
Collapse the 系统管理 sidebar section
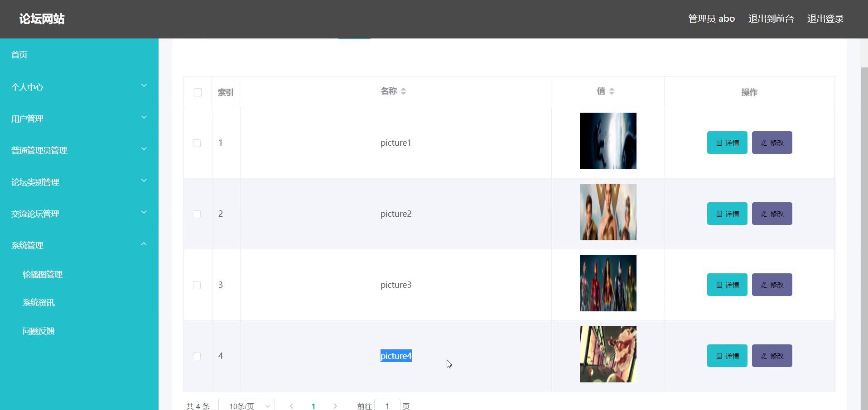[x=79, y=245]
